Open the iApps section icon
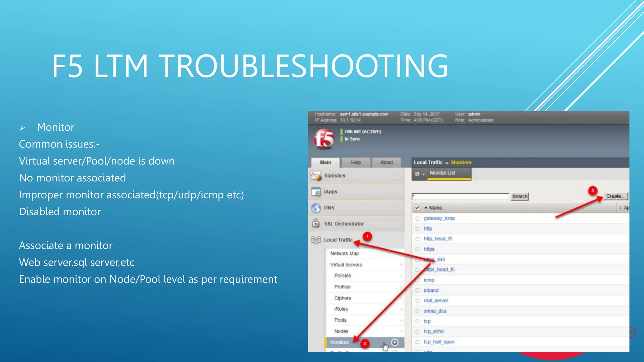This screenshot has width=644, height=362. (316, 192)
